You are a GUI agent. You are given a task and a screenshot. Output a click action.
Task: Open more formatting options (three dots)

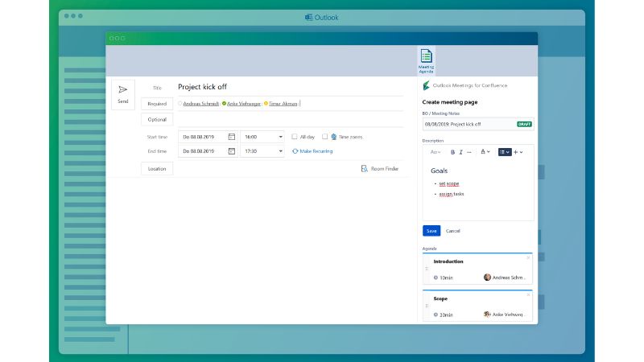[x=470, y=151]
